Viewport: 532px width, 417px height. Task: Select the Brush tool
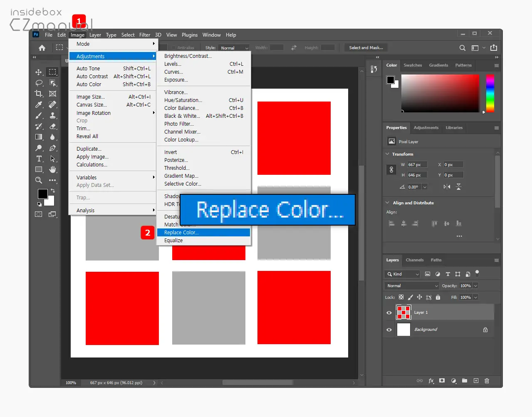tap(39, 115)
